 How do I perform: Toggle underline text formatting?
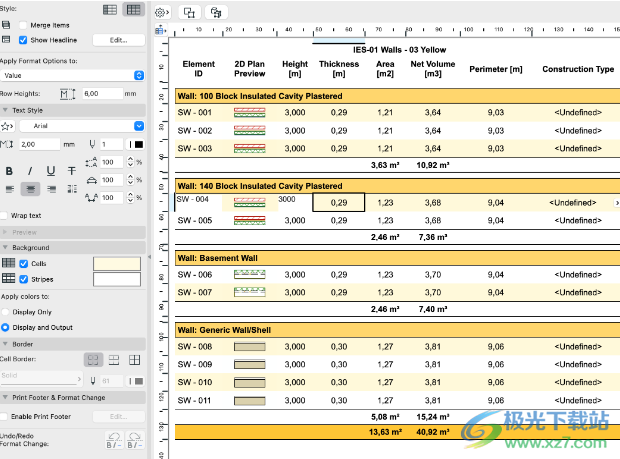click(x=51, y=171)
